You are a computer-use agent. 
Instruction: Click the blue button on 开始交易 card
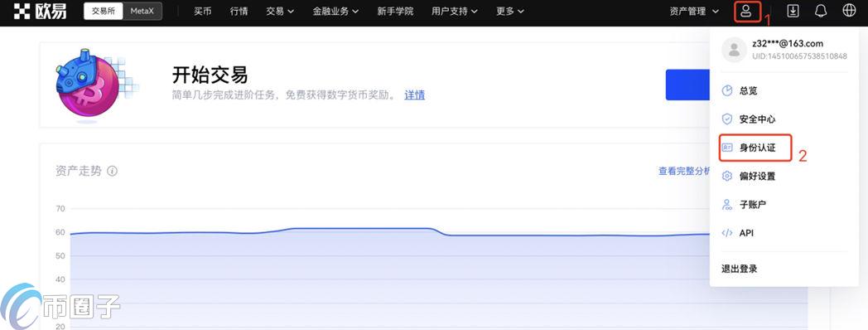(687, 85)
